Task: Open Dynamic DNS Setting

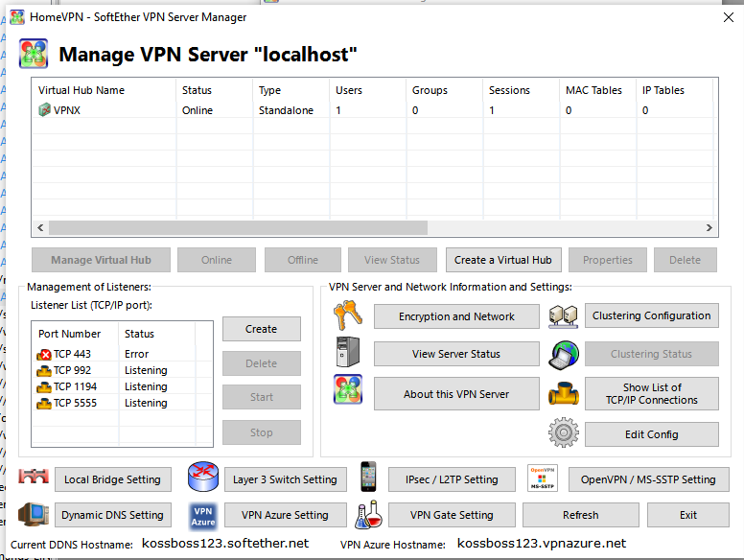Action: click(x=113, y=515)
